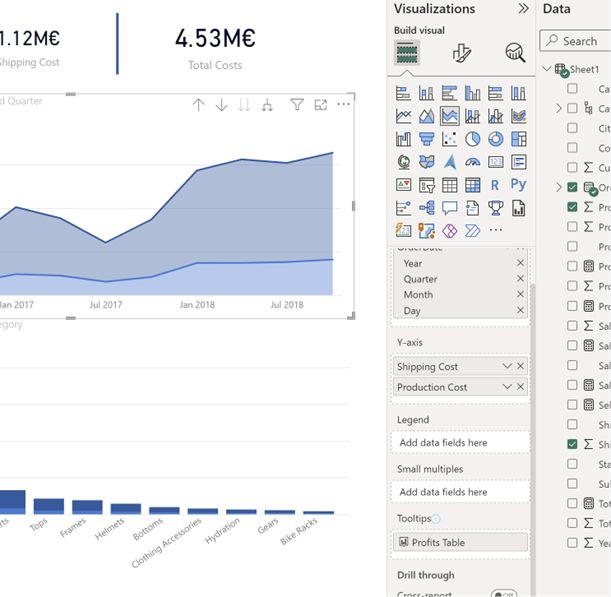Select the 4.53M€ Total Costs card
The width and height of the screenshot is (611, 597).
pyautogui.click(x=215, y=48)
